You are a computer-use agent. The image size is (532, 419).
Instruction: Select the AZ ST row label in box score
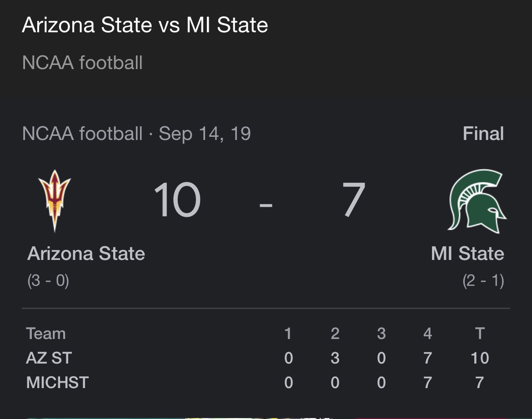[x=49, y=358]
